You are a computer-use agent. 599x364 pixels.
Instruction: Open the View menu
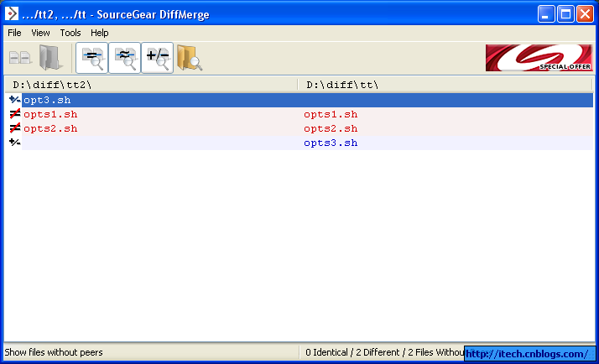40,33
